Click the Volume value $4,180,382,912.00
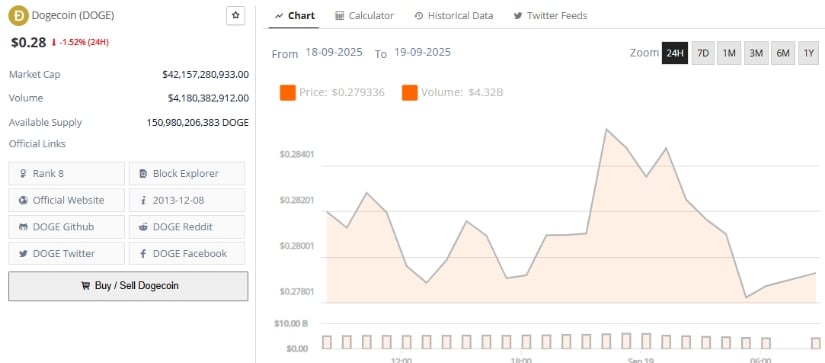The height and width of the screenshot is (363, 825). 208,98
